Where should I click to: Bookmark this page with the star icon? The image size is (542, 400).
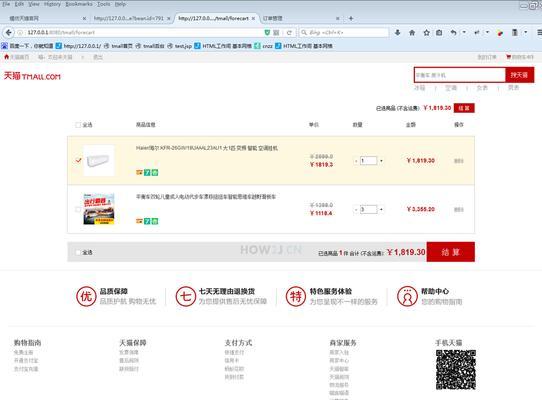(427, 32)
